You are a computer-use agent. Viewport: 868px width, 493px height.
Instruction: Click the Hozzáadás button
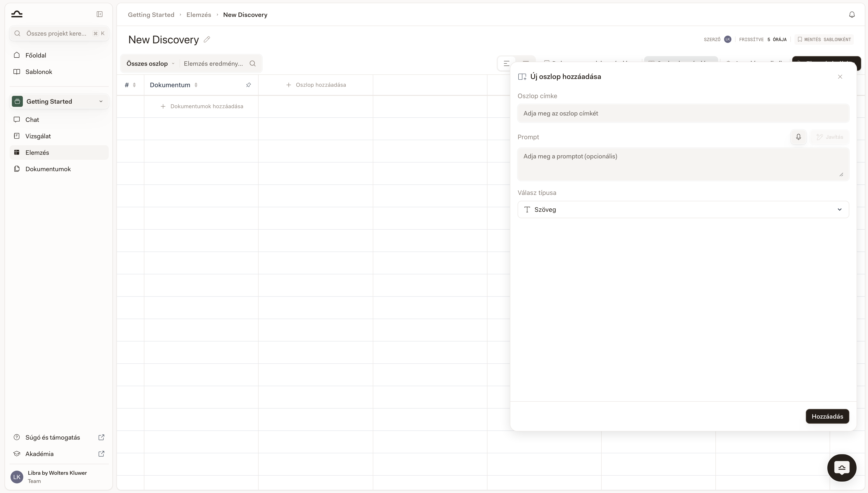(827, 417)
